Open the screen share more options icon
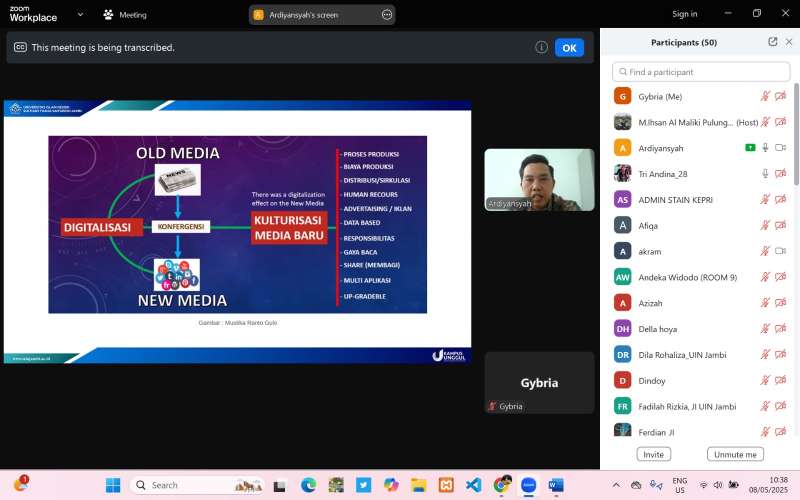The height and width of the screenshot is (500, 800). coord(386,15)
